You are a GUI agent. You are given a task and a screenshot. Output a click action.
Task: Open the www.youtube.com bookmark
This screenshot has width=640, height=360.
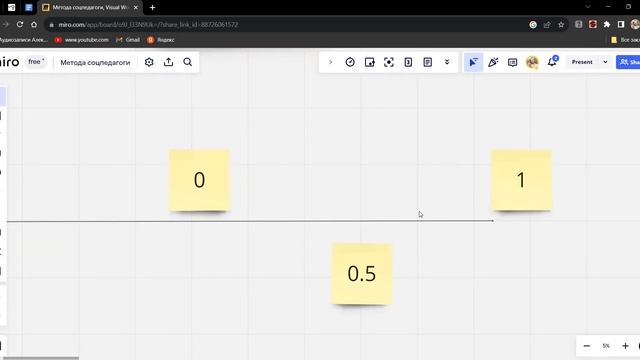82,40
